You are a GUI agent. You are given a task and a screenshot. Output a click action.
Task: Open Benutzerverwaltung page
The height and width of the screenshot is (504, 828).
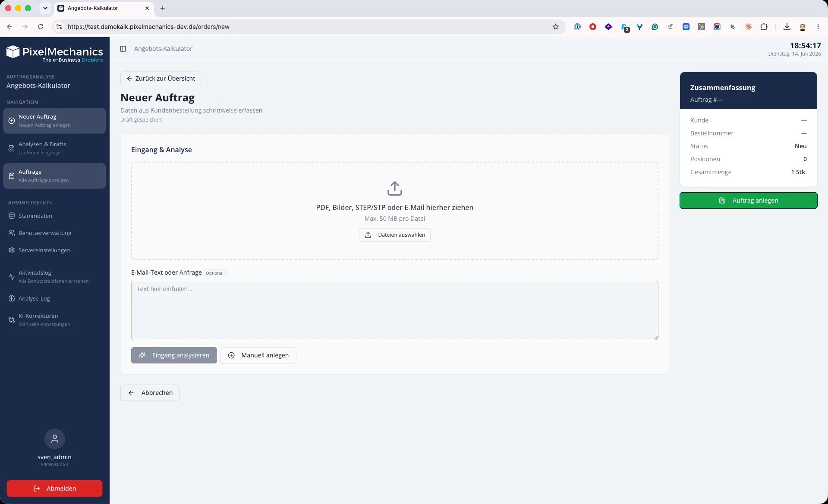(x=54, y=233)
